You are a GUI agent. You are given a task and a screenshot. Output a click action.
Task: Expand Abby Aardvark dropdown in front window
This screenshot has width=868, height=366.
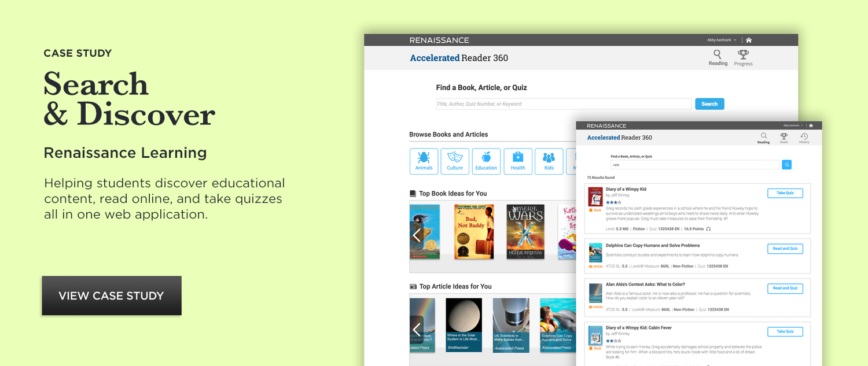(793, 125)
